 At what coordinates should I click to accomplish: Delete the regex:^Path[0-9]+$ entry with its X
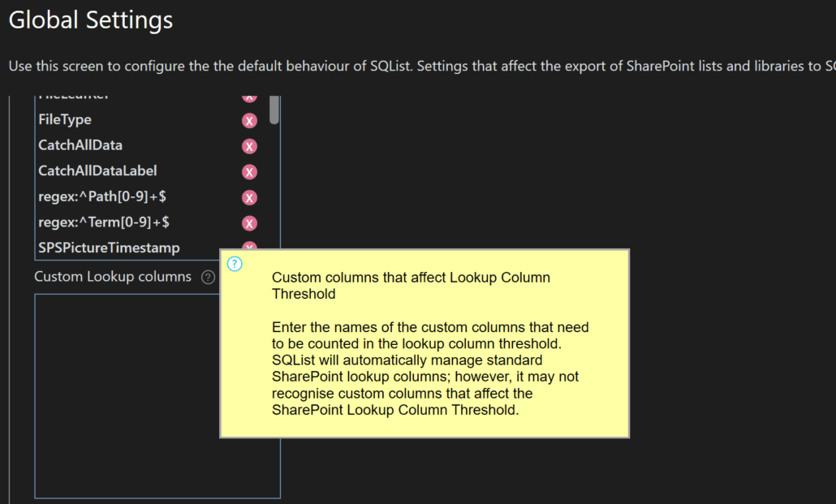coord(249,197)
